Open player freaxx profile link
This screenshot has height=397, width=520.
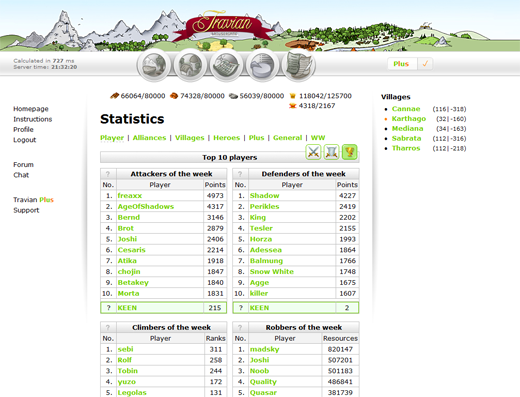[x=130, y=196]
